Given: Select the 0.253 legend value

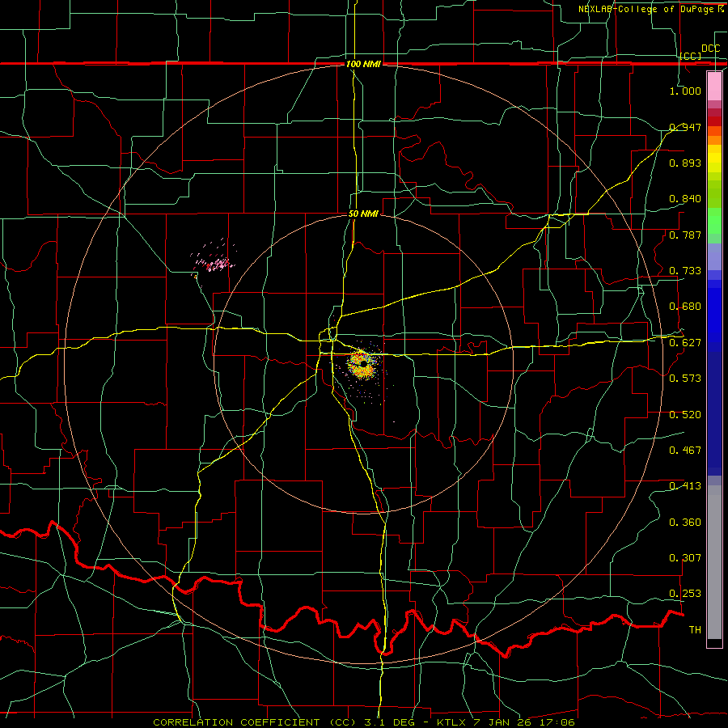Looking at the screenshot, I should [x=685, y=594].
